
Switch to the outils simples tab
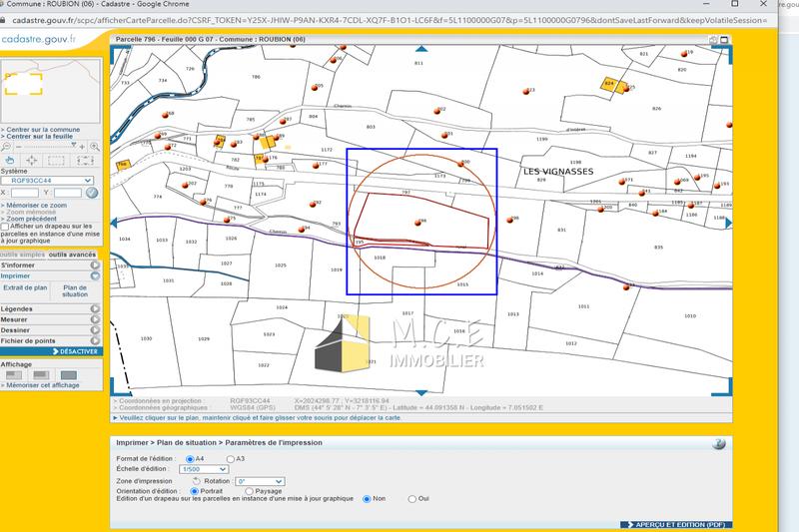coord(23,255)
